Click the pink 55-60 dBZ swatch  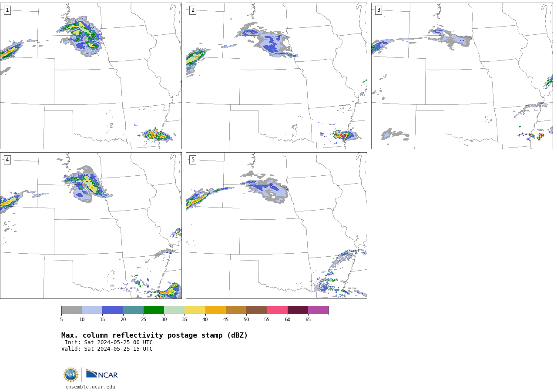(277, 310)
